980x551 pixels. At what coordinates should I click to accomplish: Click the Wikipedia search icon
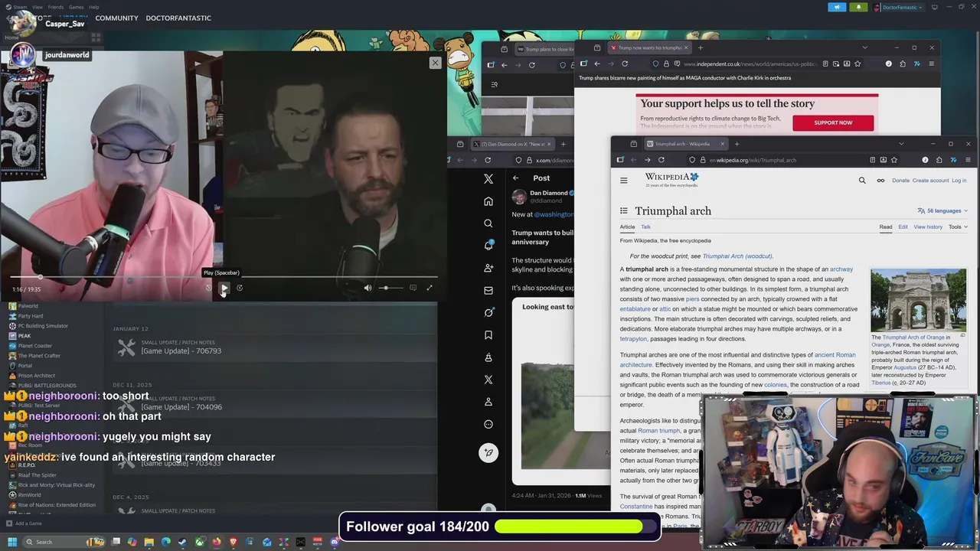[862, 181]
